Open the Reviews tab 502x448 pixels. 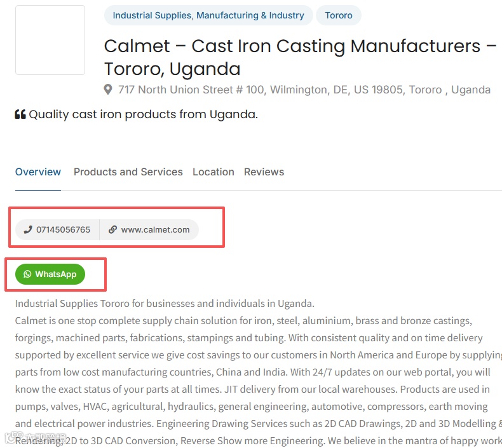point(264,172)
